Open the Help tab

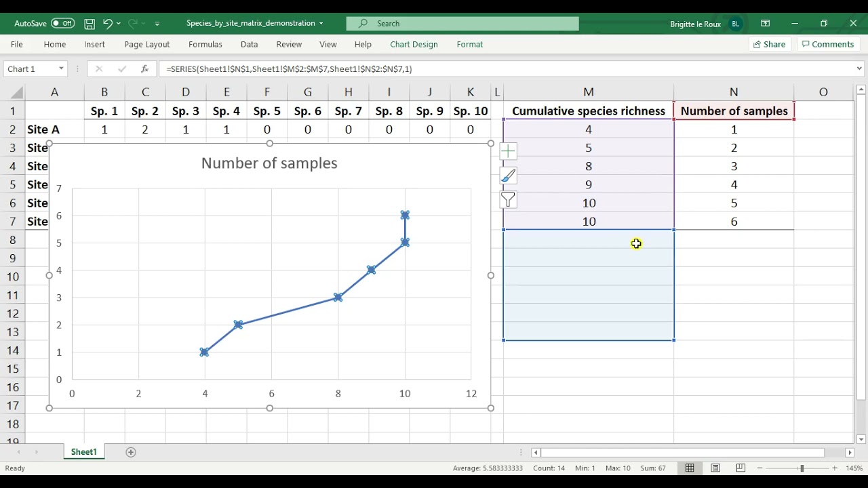click(363, 44)
